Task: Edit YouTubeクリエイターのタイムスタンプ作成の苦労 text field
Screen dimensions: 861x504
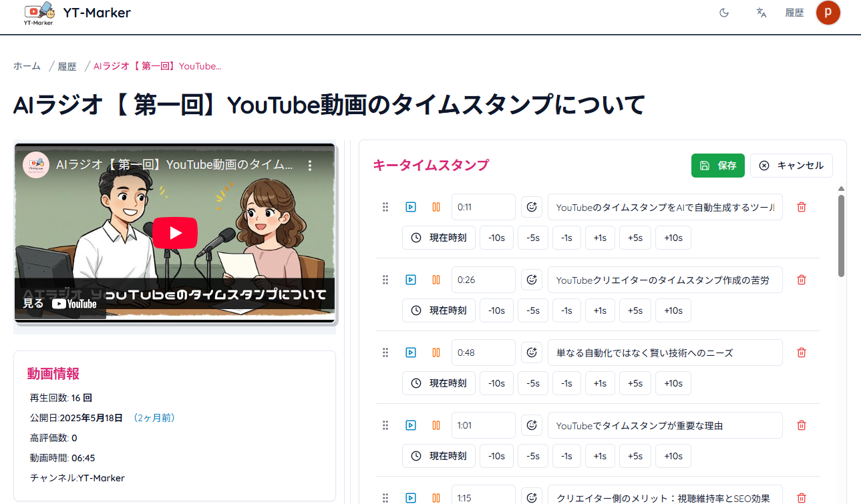Action: click(665, 280)
